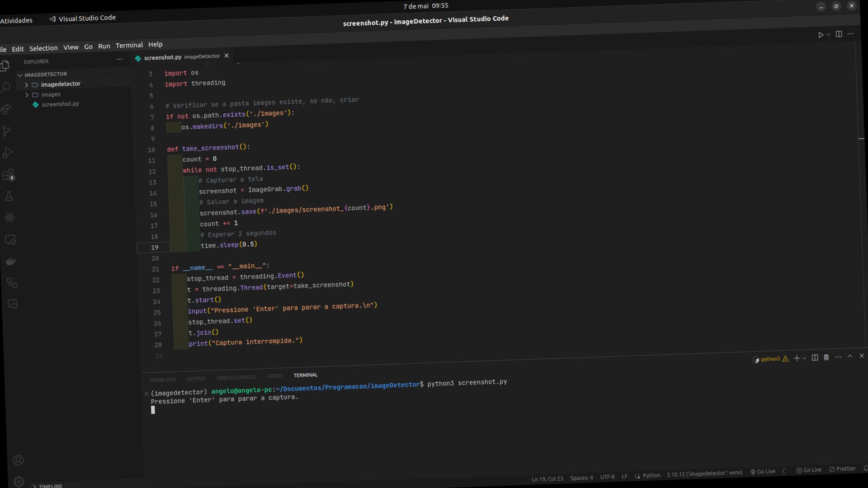The height and width of the screenshot is (488, 868).
Task: Click line number 19 in gutter
Action: point(155,248)
